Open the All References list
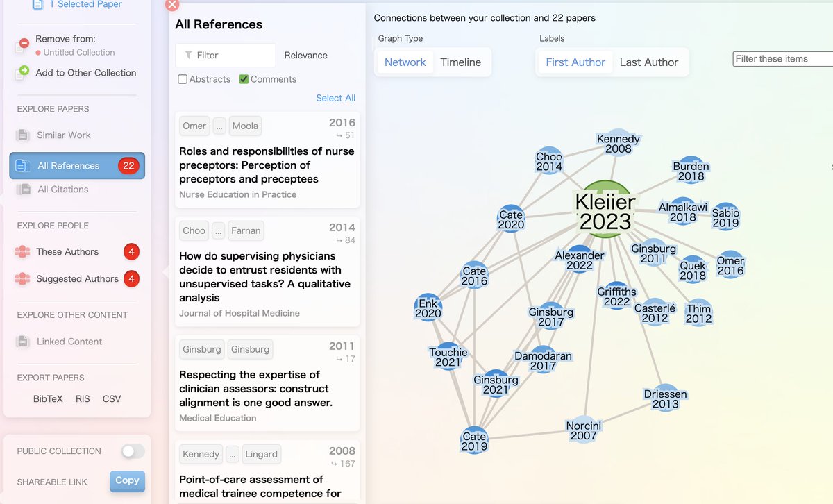 [77, 166]
